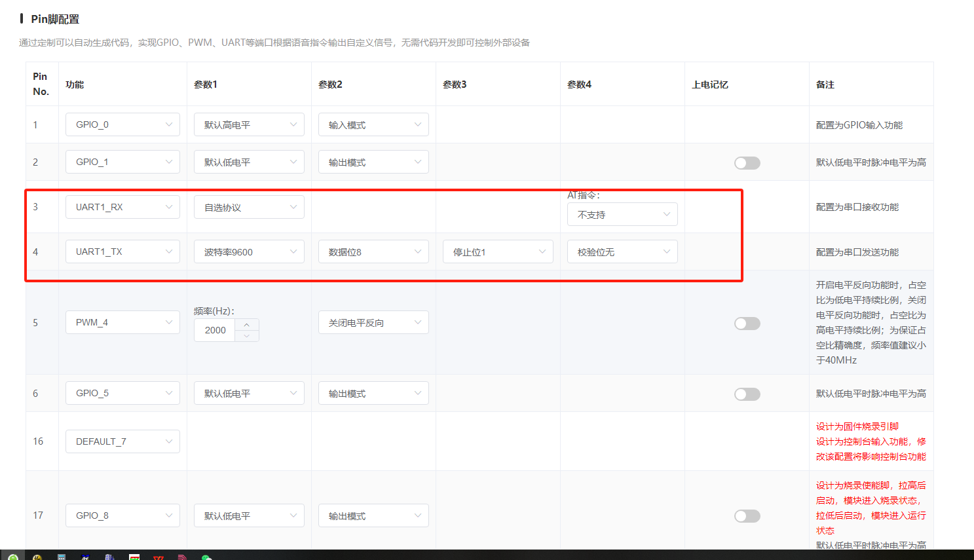Increase the PWM frequency with up arrow

coord(246,325)
